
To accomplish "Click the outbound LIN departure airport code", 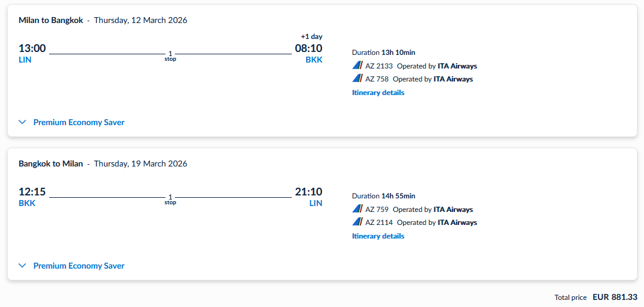I will click(25, 60).
